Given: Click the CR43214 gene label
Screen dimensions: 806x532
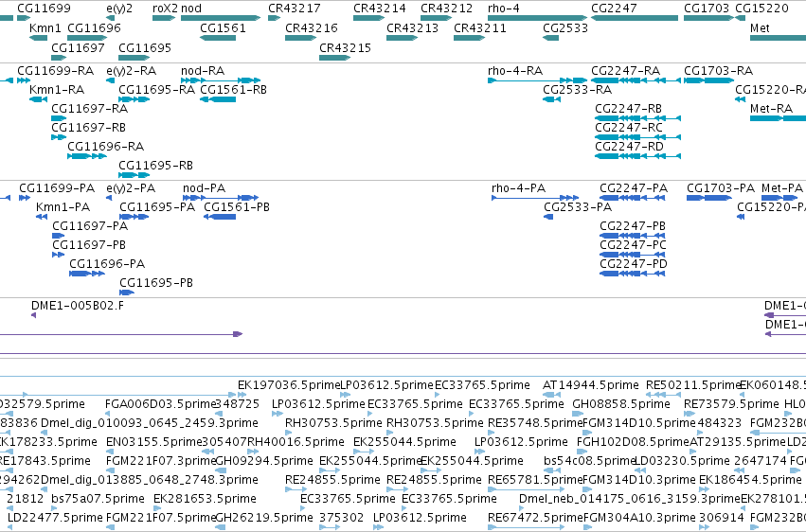Looking at the screenshot, I should [x=380, y=9].
